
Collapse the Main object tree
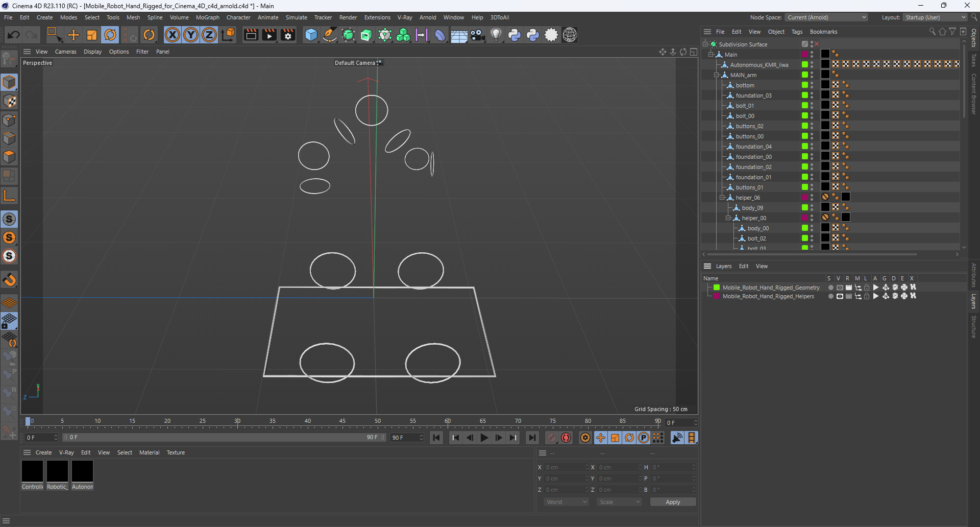pos(711,54)
